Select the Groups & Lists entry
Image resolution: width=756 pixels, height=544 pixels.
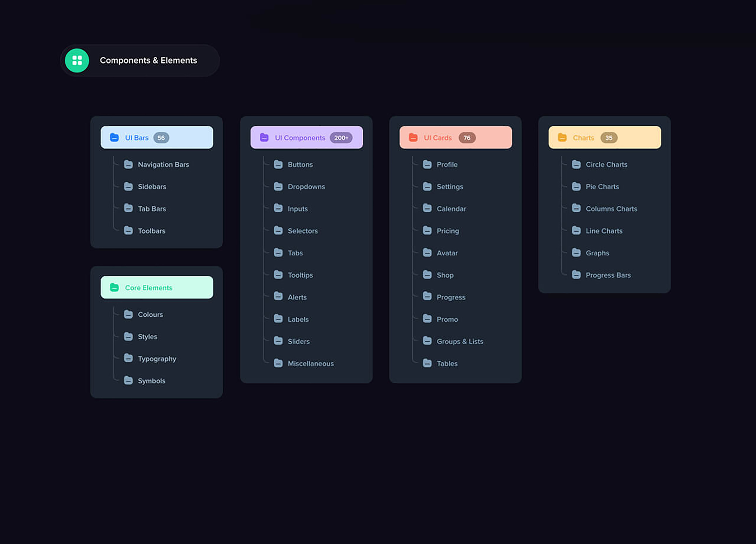460,341
